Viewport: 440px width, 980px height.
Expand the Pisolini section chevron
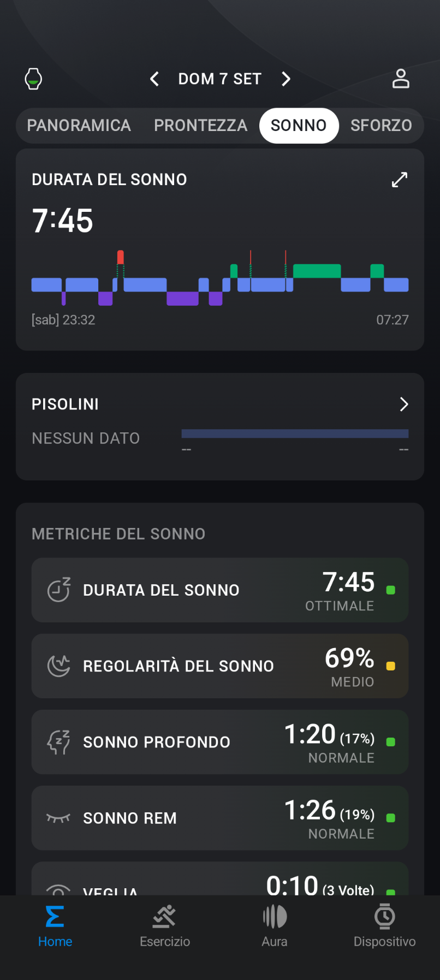click(x=403, y=404)
